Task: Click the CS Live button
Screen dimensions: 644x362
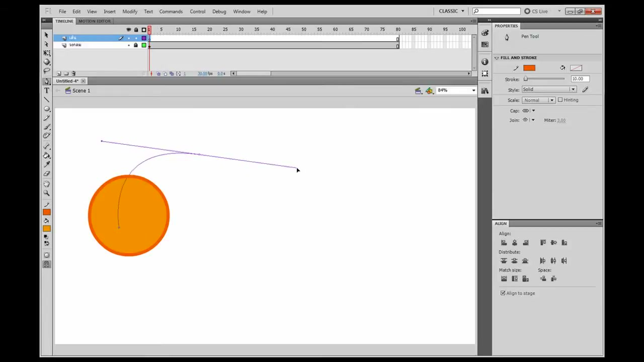Action: click(536, 11)
